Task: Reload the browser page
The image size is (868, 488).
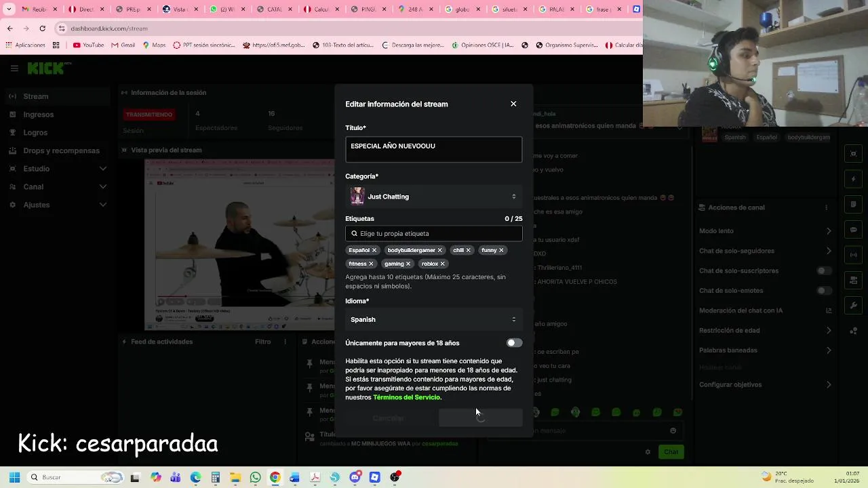Action: click(42, 28)
